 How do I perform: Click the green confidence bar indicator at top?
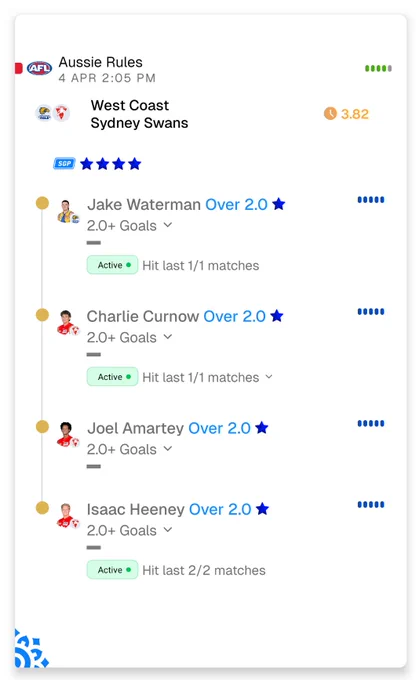point(378,69)
